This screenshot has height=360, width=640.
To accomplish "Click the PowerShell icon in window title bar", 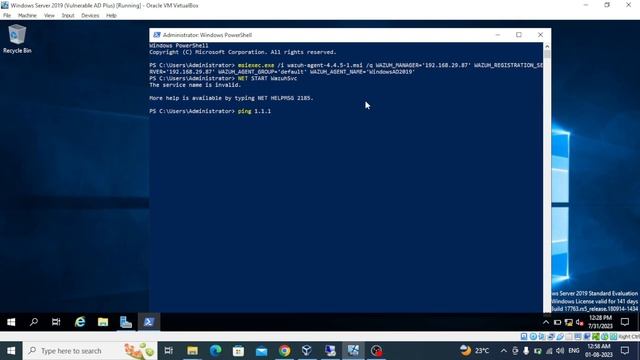I will coord(157,35).
